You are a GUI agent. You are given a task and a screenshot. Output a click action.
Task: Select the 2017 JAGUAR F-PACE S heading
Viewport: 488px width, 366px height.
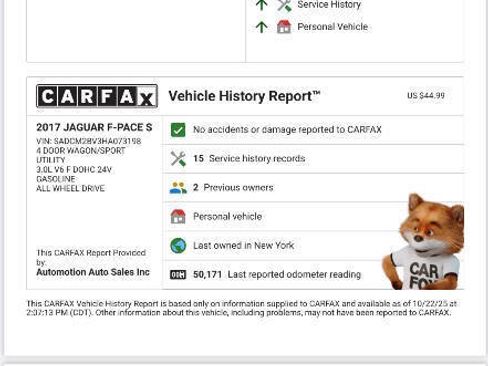[x=94, y=127]
